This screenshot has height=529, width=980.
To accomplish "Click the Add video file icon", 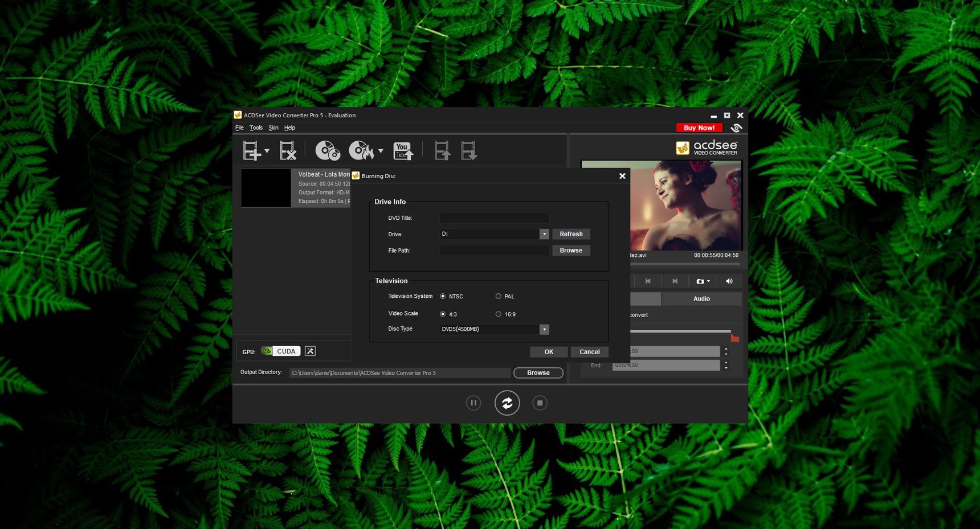I will (x=251, y=151).
